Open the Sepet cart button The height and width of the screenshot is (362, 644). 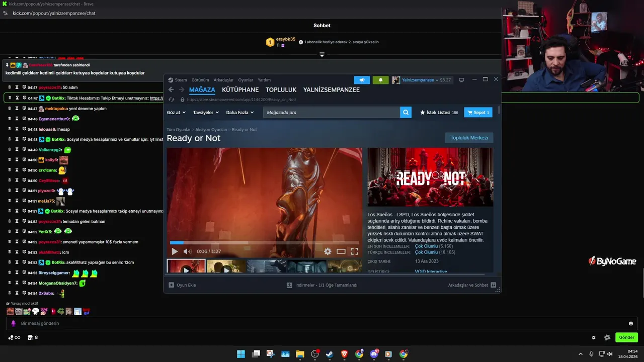point(478,113)
